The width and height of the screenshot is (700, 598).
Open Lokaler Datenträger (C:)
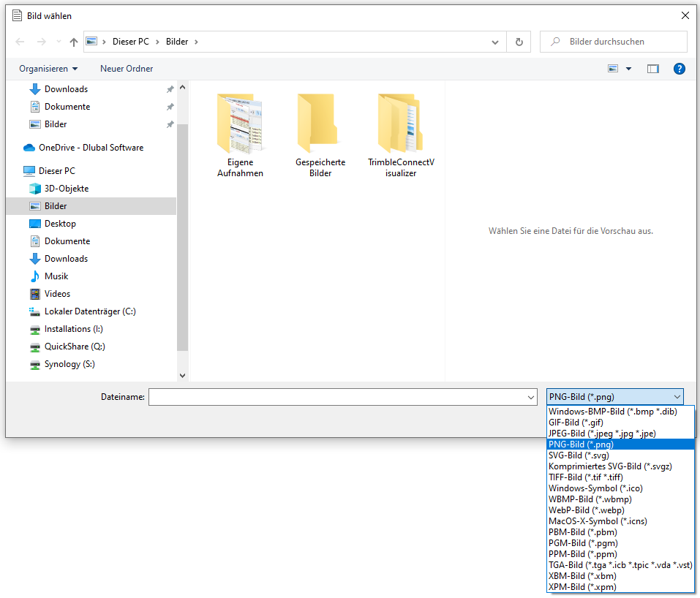coord(91,311)
